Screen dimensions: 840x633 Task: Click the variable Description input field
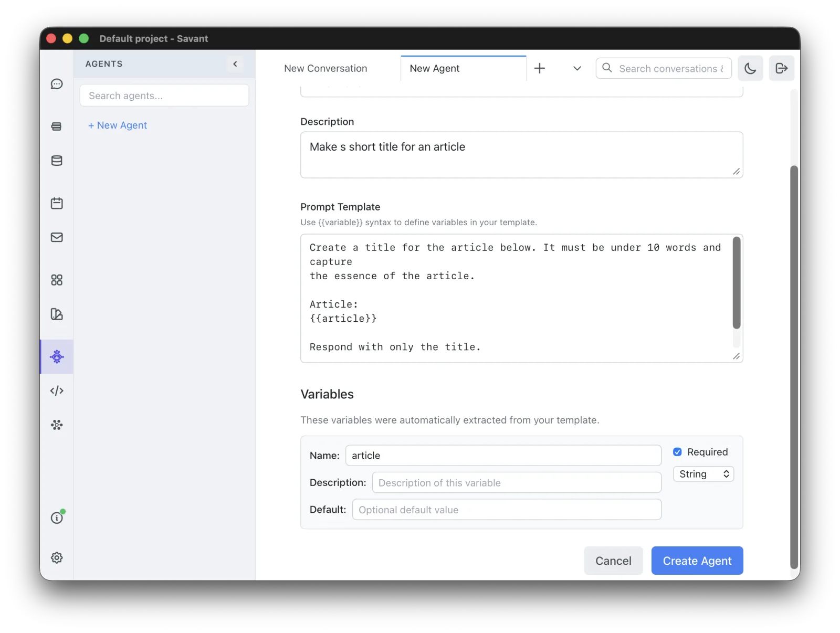[517, 482]
